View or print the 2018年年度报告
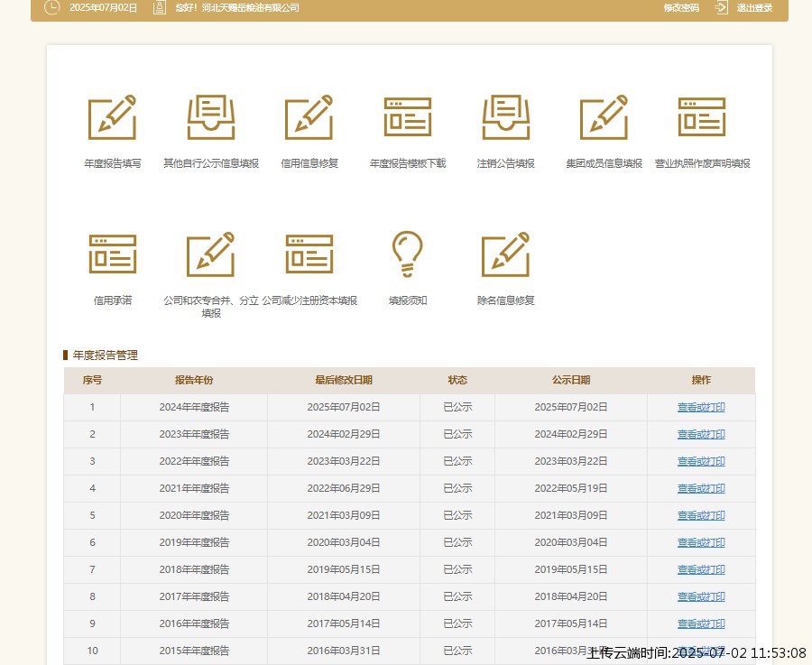Image resolution: width=812 pixels, height=665 pixels. tap(701, 569)
